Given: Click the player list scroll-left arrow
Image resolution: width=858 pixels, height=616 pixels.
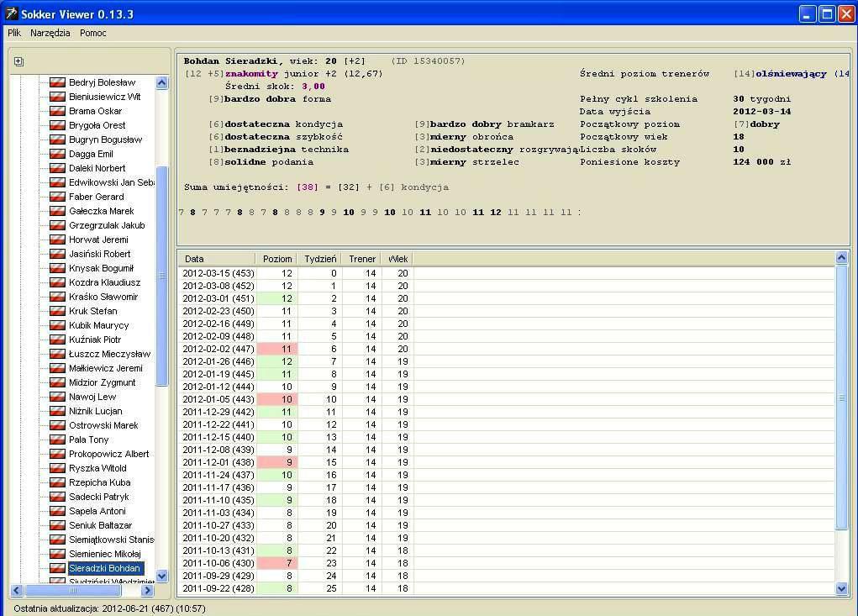Looking at the screenshot, I should click(x=17, y=590).
